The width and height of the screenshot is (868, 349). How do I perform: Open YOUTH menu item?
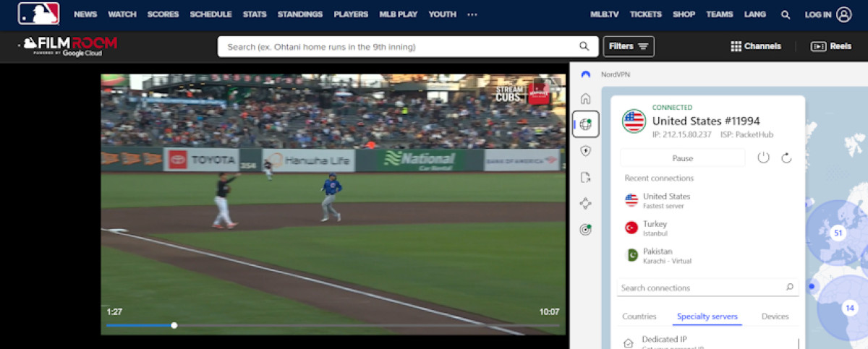click(x=442, y=14)
